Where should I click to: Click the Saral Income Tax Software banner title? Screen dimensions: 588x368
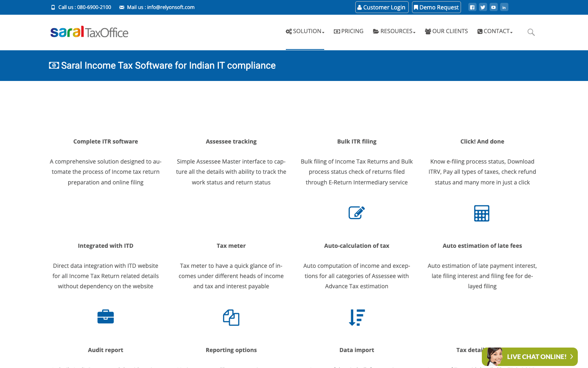(x=168, y=65)
